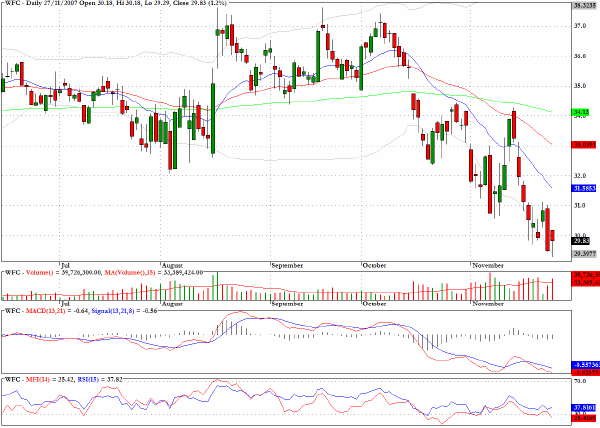Screen dimensions: 600x428
Task: Click the WFC Volume() indicator legend
Action: point(54,272)
